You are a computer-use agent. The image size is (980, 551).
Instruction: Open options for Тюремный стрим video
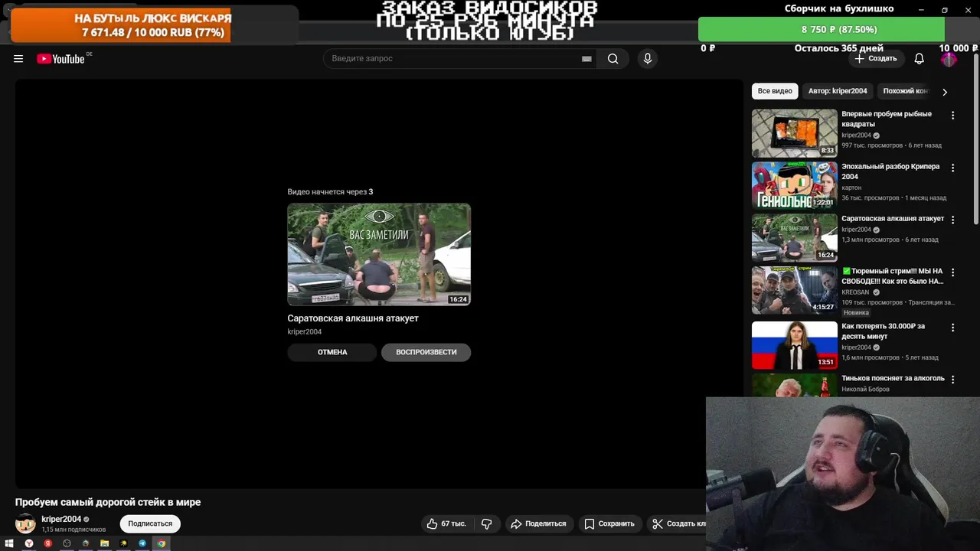point(952,272)
